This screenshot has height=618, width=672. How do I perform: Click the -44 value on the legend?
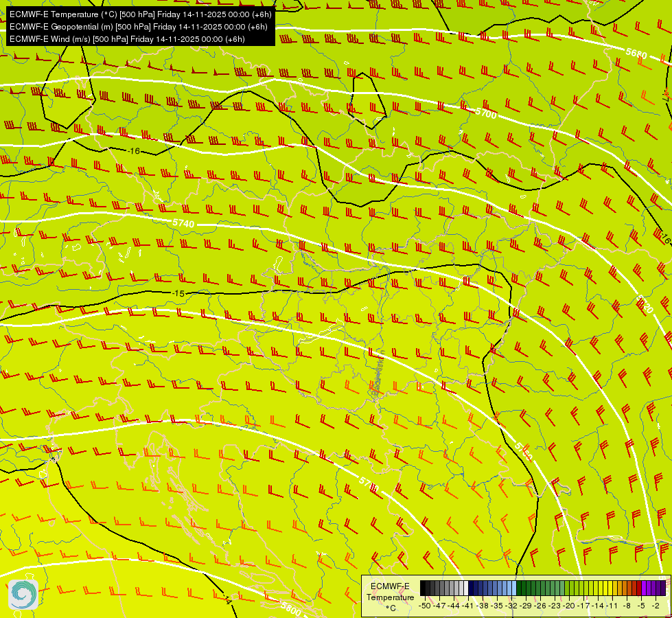454,606
